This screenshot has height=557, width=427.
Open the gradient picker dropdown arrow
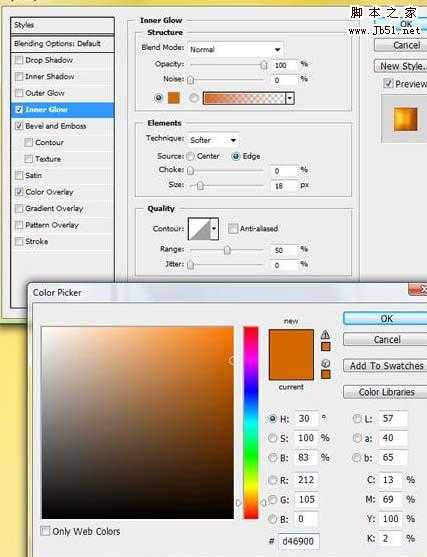click(290, 98)
